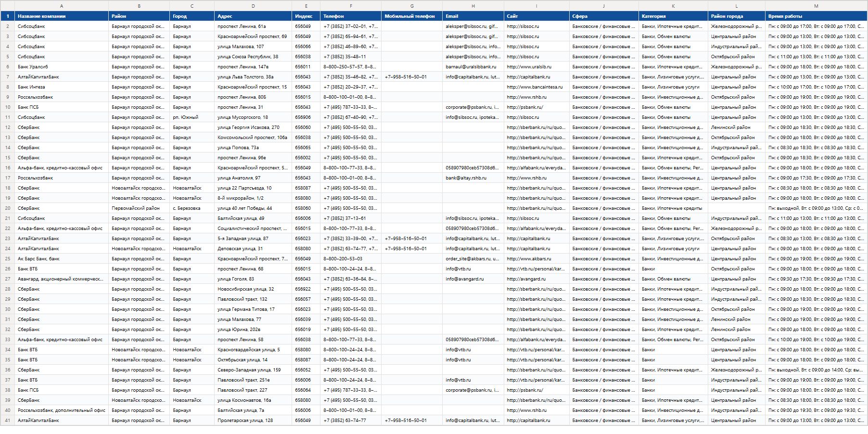Click the 'Адрес' header cell
Viewport: 868px width, 434px height.
253,16
